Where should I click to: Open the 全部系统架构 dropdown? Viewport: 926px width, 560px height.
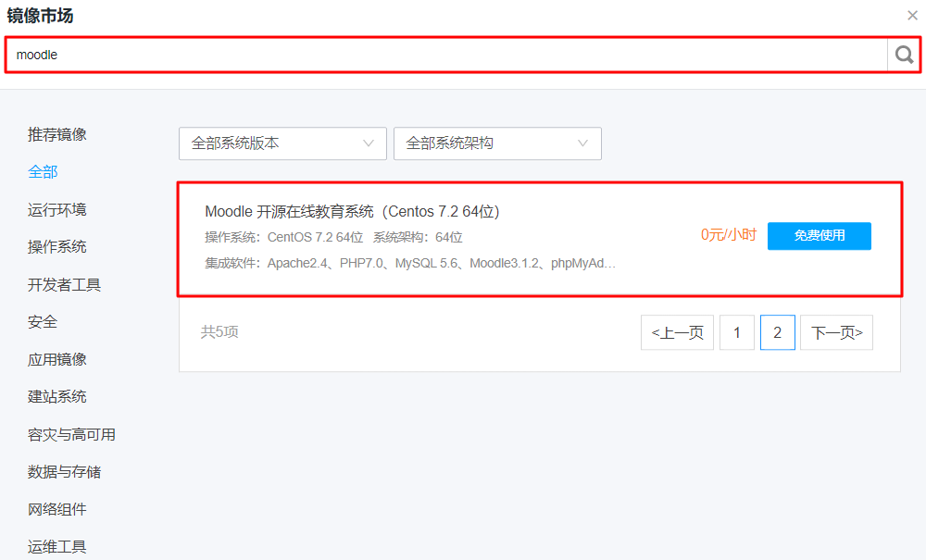[x=497, y=143]
